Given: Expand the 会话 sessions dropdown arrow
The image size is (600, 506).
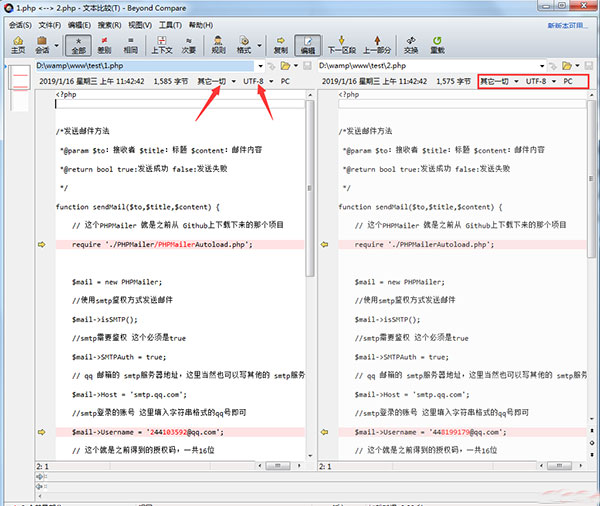Looking at the screenshot, I should click(57, 45).
